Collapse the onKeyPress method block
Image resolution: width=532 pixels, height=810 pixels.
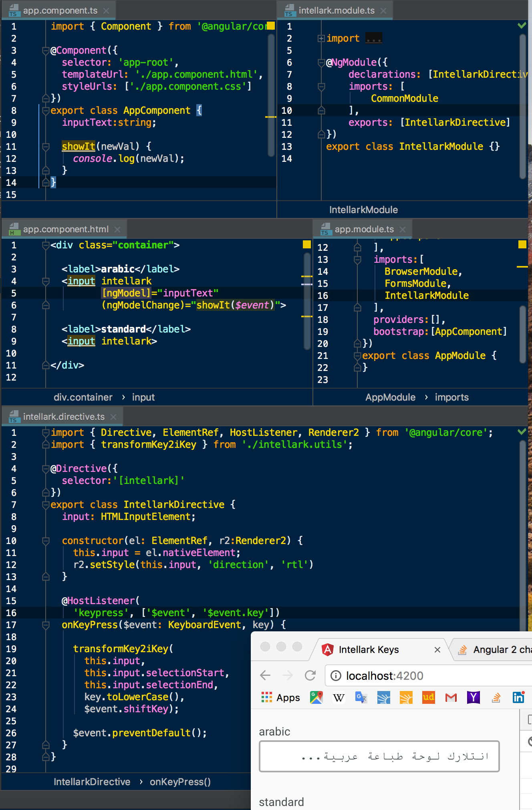(x=46, y=625)
